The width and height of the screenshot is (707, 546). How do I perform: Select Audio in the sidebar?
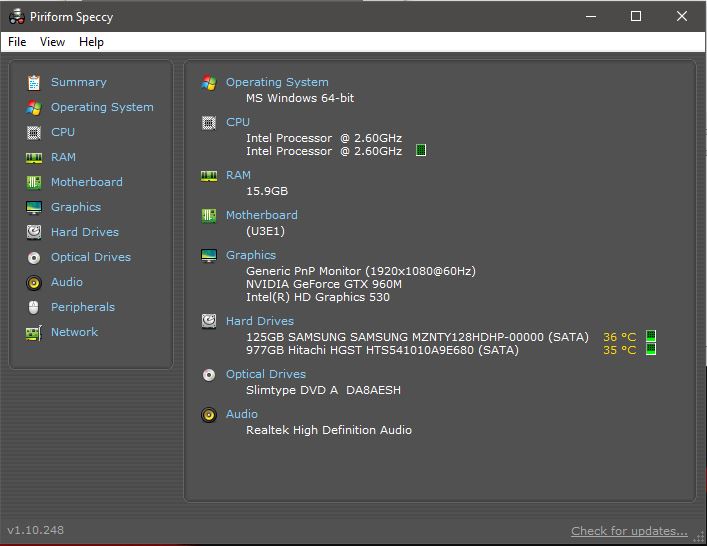pyautogui.click(x=67, y=282)
